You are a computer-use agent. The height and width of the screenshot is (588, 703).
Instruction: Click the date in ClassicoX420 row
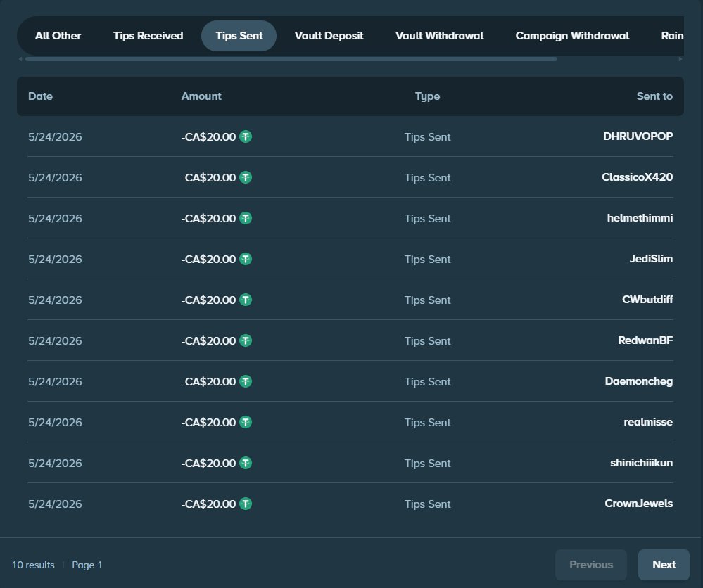pyautogui.click(x=55, y=177)
